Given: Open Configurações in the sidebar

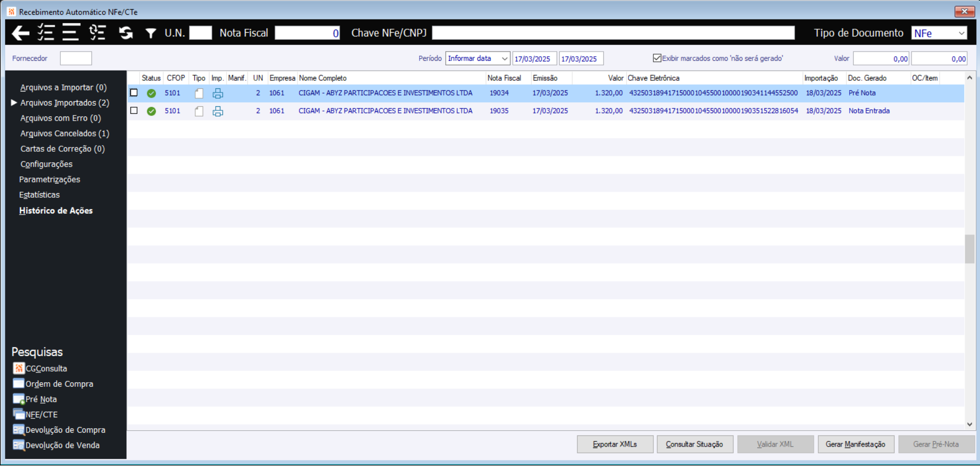Looking at the screenshot, I should (47, 164).
